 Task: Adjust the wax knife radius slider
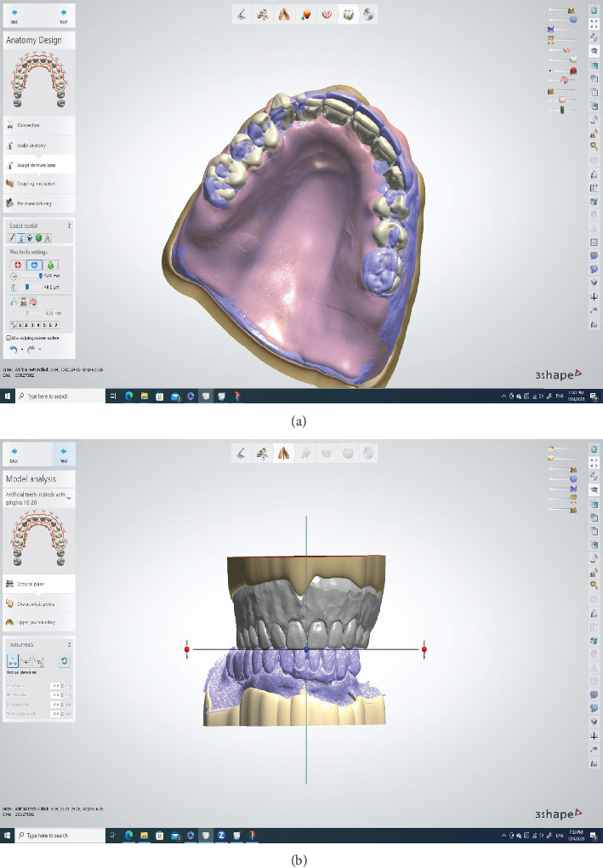coord(40,276)
